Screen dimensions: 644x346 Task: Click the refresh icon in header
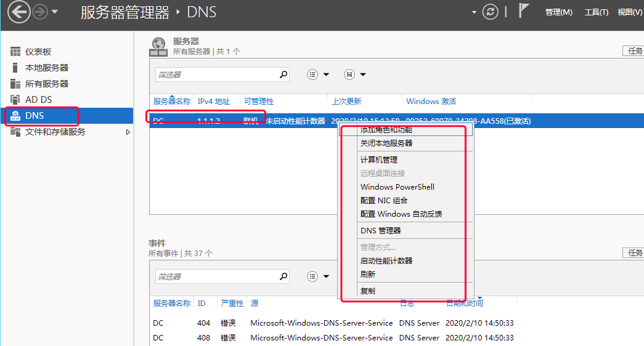[490, 12]
